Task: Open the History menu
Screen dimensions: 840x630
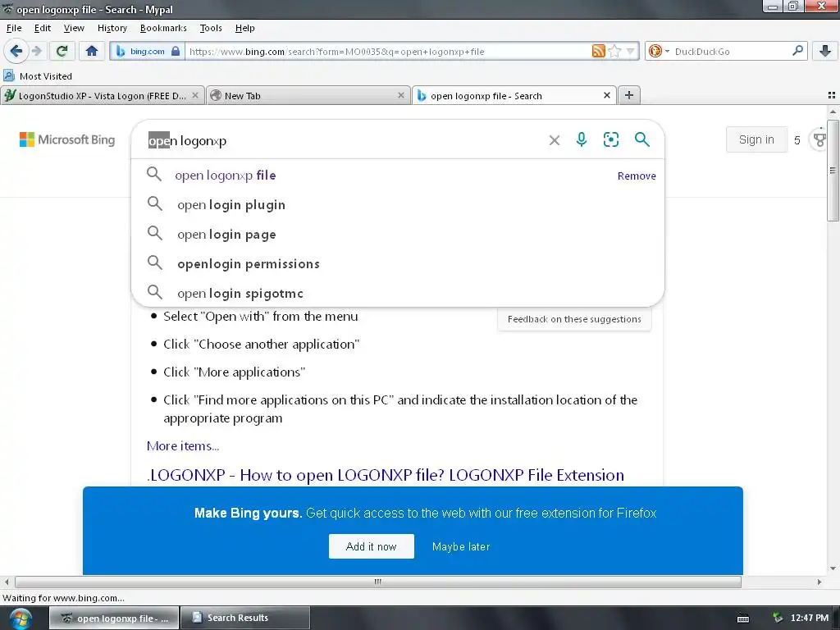Action: pyautogui.click(x=112, y=28)
